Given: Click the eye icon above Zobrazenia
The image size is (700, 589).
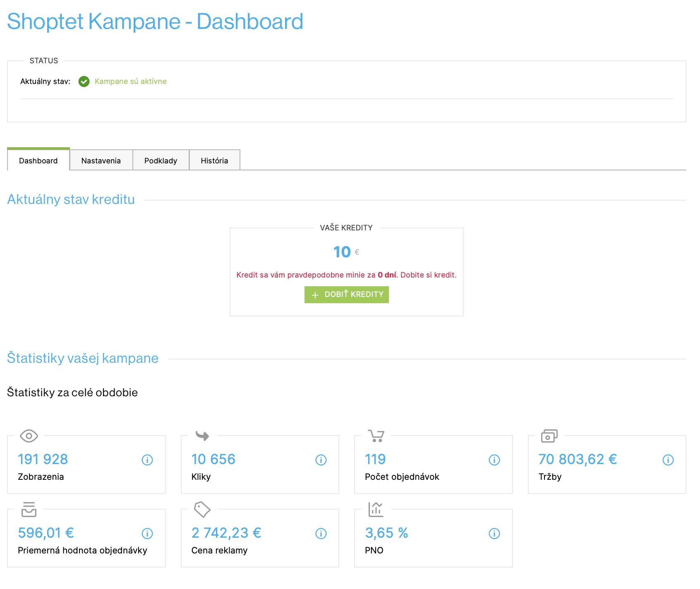Looking at the screenshot, I should click(29, 436).
